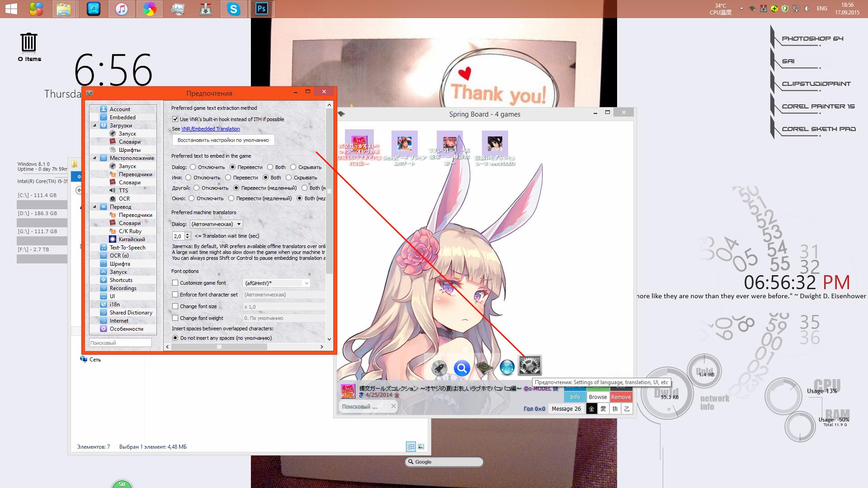Open the system tray hidden icons arrow
This screenshot has width=868, height=488.
[741, 9]
